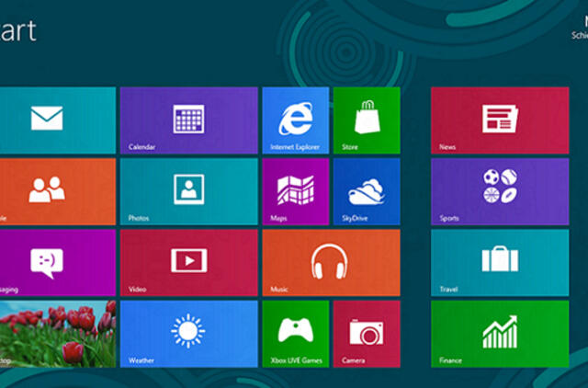Viewport: 588px width, 388px height.
Task: Open the Store tile
Action: 367,120
